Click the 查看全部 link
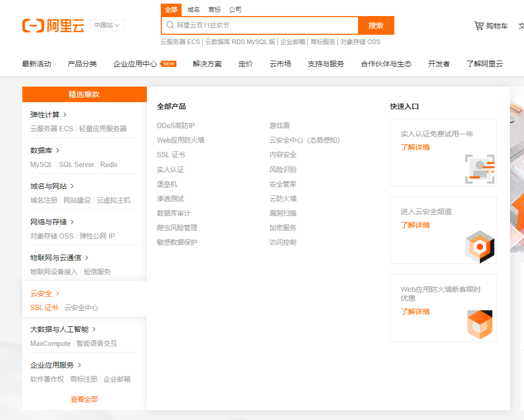This screenshot has width=524, height=420. pos(84,399)
